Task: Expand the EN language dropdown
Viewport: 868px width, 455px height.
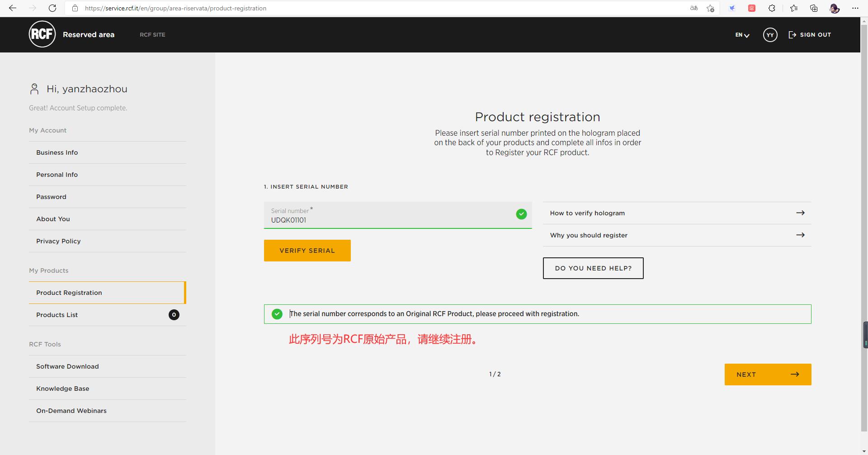Action: click(x=742, y=35)
